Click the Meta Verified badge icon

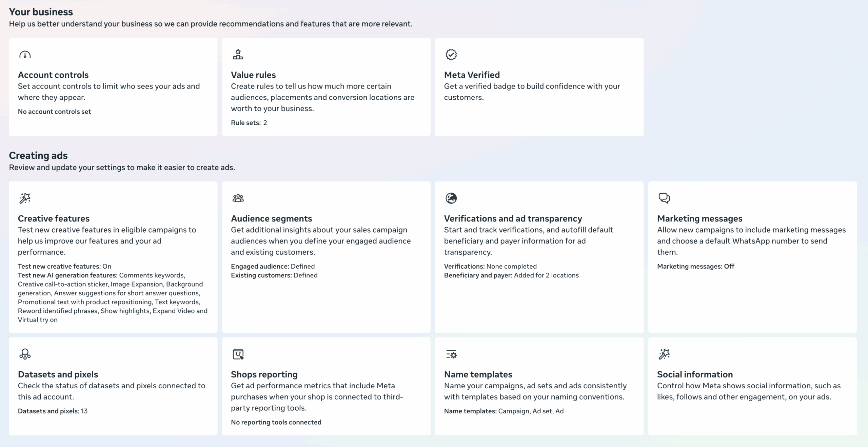[451, 54]
